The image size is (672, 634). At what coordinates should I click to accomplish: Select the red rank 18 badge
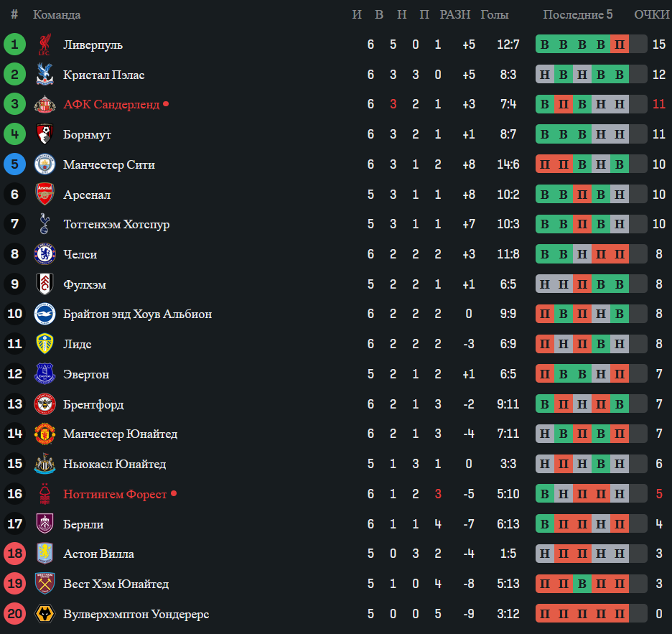[14, 554]
